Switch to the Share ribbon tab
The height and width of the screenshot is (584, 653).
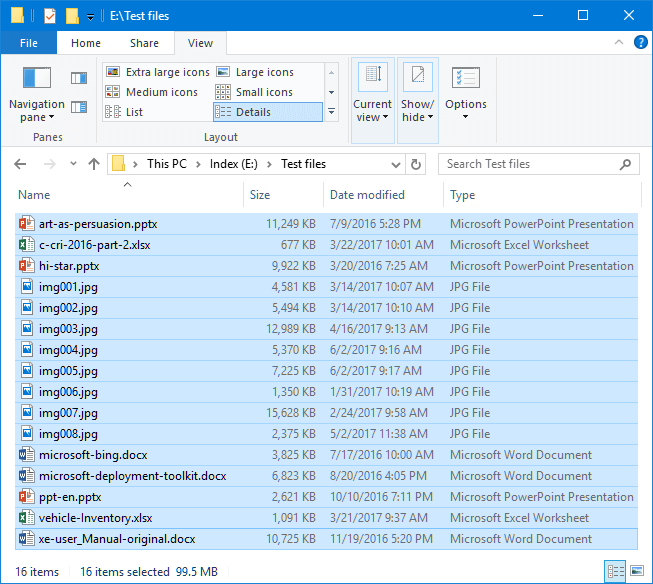point(144,43)
